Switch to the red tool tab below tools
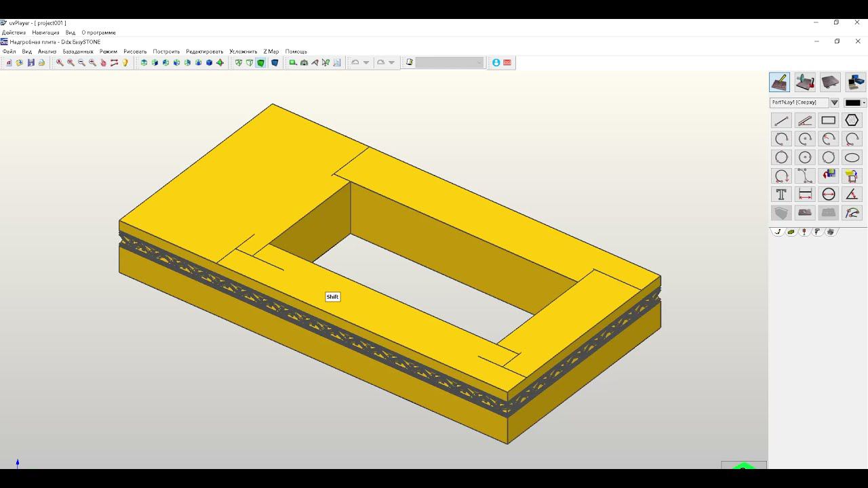 (804, 232)
